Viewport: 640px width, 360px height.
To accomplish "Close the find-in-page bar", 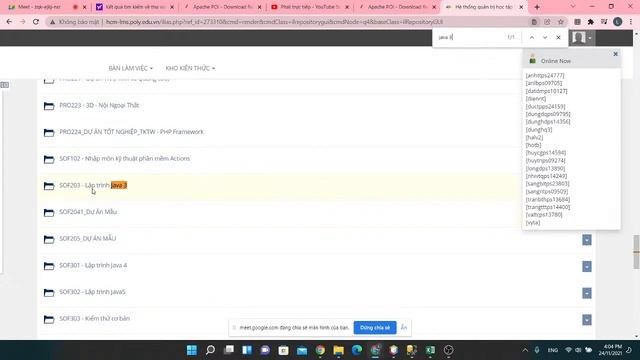I will (558, 37).
